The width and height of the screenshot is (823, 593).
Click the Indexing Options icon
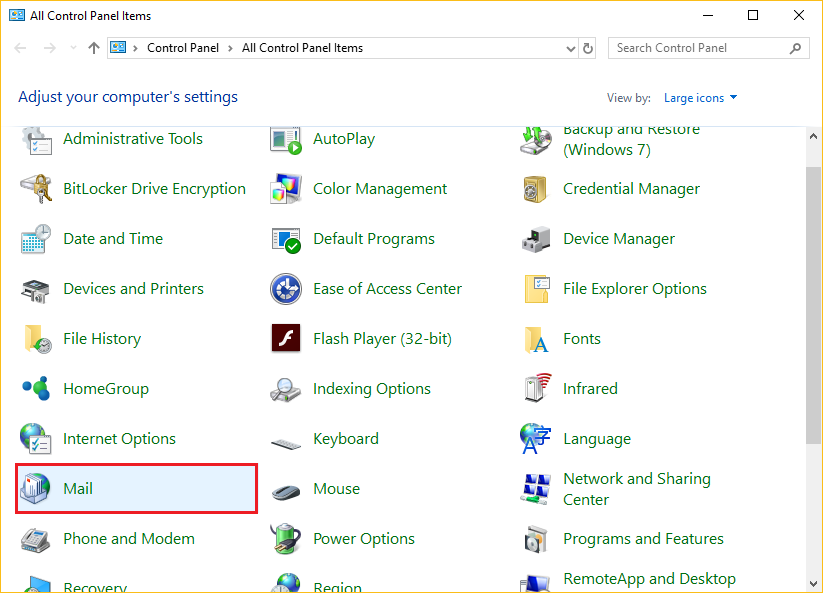coord(286,390)
